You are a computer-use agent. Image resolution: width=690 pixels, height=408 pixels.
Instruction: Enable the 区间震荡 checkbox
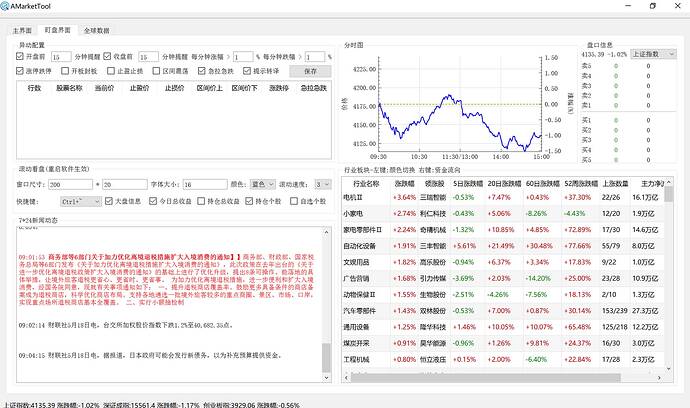(156, 70)
